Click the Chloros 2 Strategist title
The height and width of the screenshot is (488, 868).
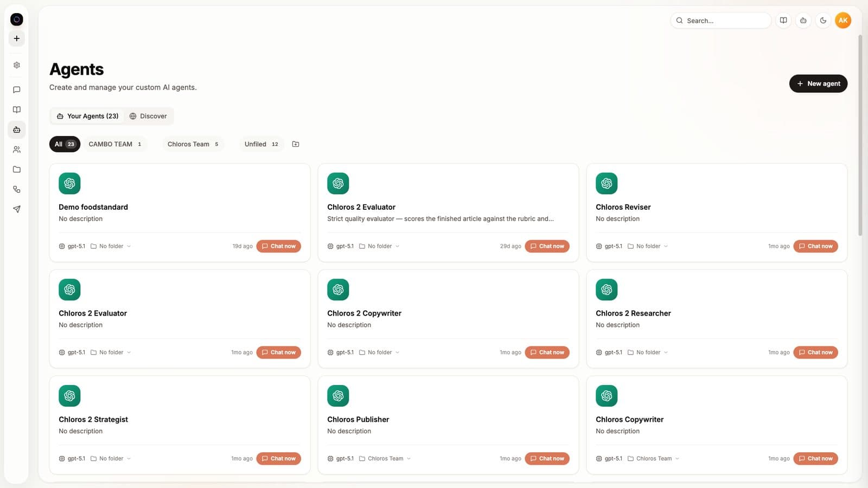pos(93,420)
